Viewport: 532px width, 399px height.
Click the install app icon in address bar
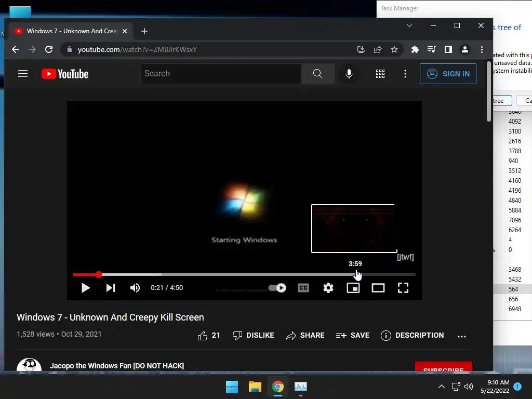[x=361, y=49]
